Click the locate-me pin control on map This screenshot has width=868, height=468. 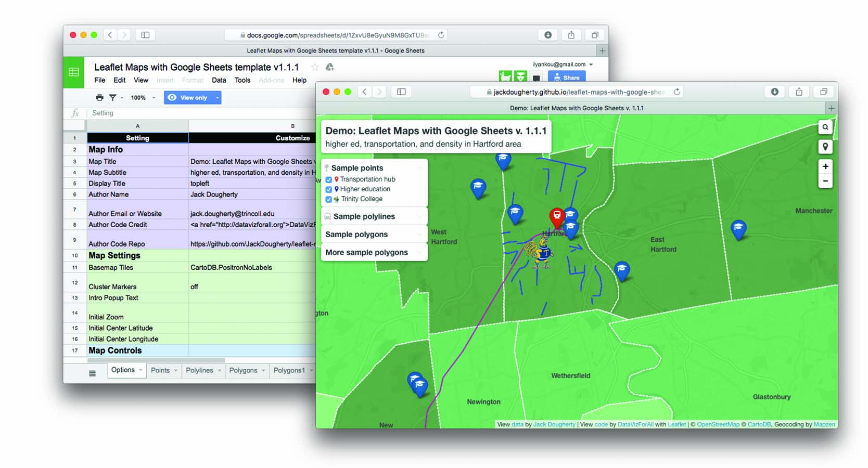[x=825, y=147]
